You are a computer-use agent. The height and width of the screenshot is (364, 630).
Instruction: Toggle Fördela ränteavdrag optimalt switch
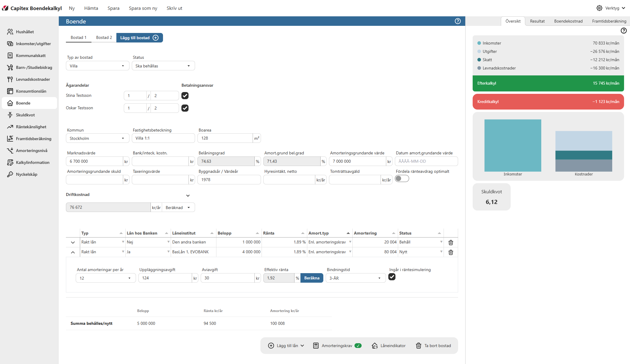click(402, 178)
